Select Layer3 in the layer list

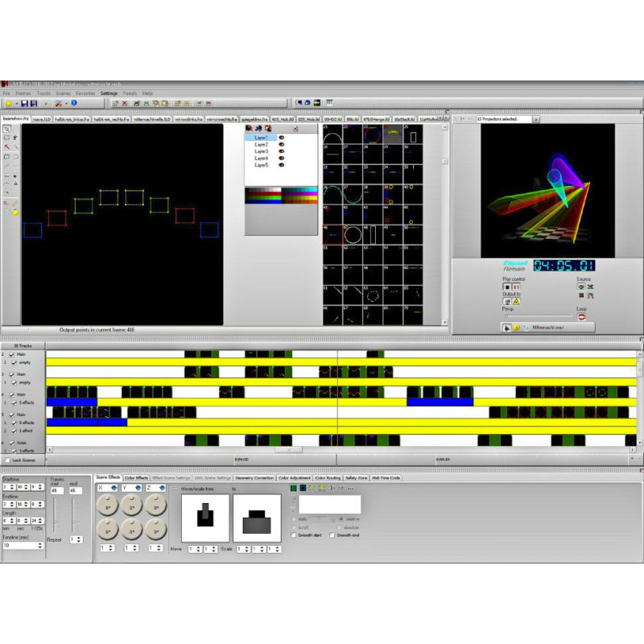tap(262, 151)
